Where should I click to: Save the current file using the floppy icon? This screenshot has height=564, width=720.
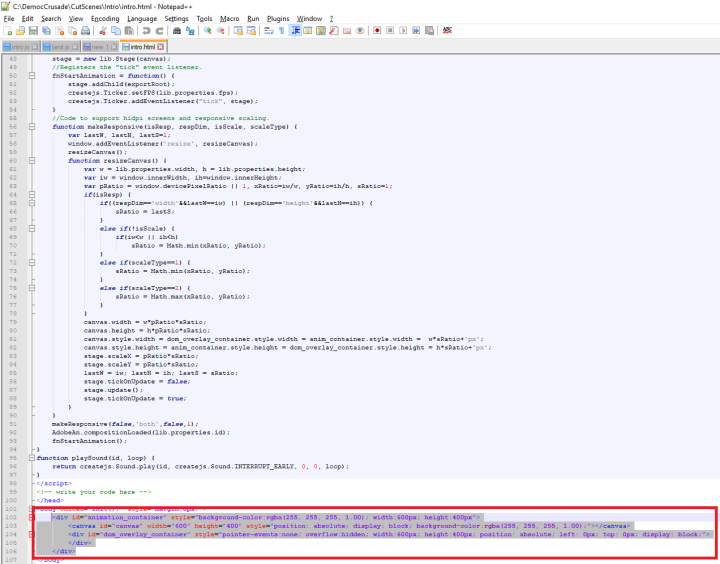click(33, 31)
